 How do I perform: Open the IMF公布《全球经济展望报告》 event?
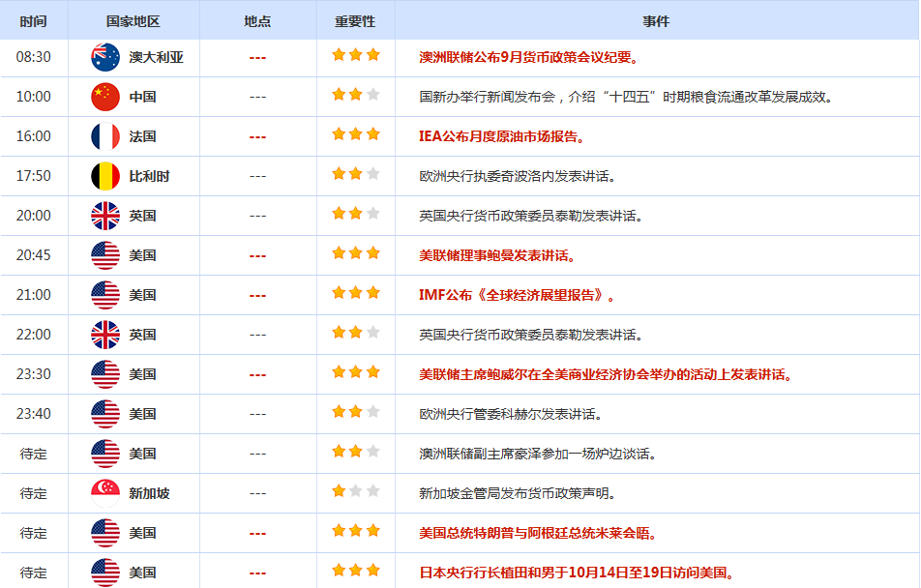pyautogui.click(x=518, y=295)
